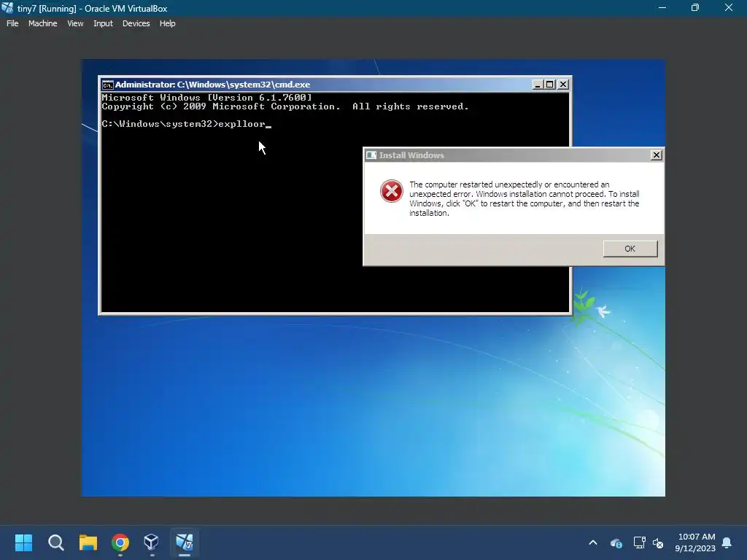The image size is (747, 560).
Task: Click the muted volume tray icon
Action: click(x=658, y=542)
